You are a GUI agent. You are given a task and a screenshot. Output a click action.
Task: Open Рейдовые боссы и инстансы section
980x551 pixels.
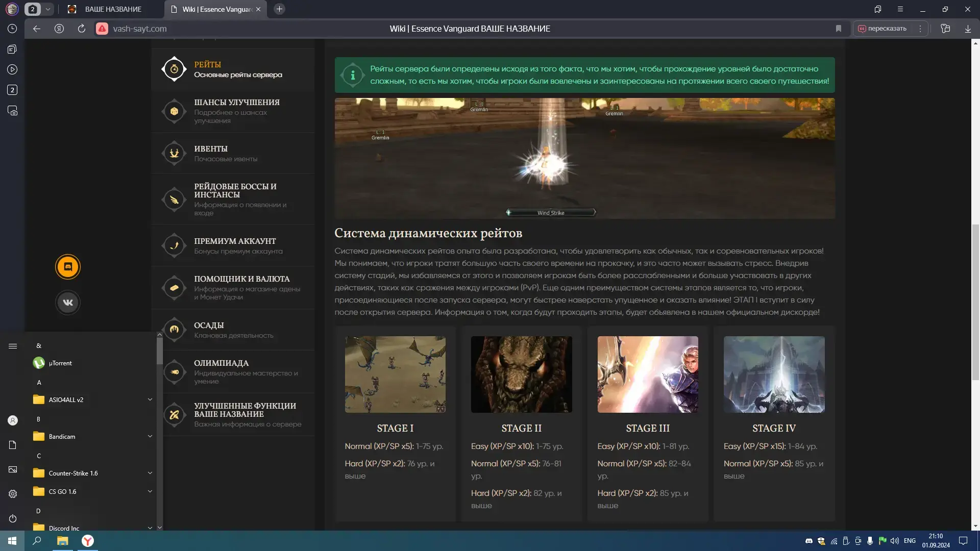(x=233, y=199)
